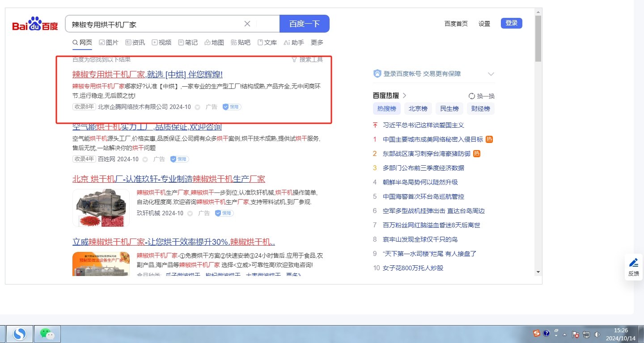Click 保障 badge on 北京企腾 ad result
644x343 pixels.
[x=232, y=107]
